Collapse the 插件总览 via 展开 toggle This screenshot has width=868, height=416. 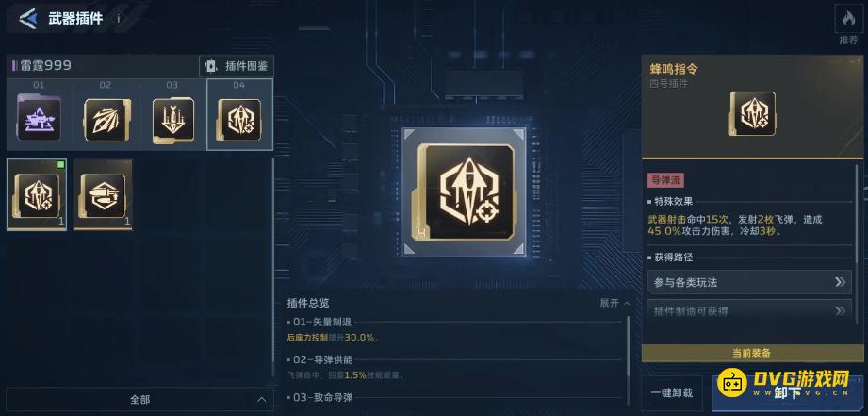(615, 303)
